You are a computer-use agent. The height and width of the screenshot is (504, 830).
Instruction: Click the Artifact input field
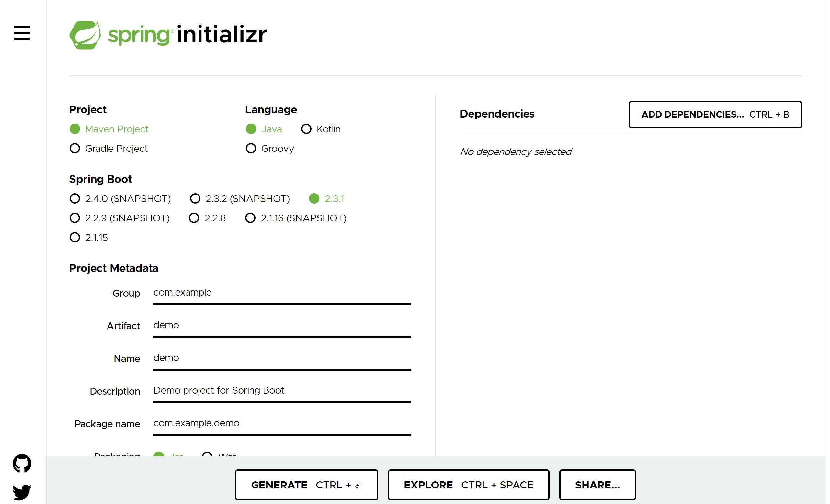(x=282, y=326)
